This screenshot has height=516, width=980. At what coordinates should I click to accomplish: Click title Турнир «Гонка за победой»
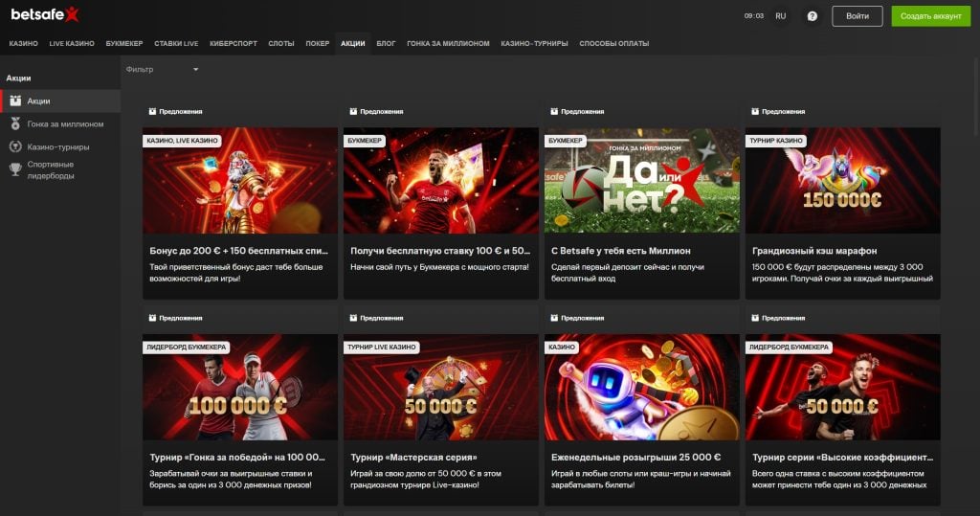coord(237,458)
